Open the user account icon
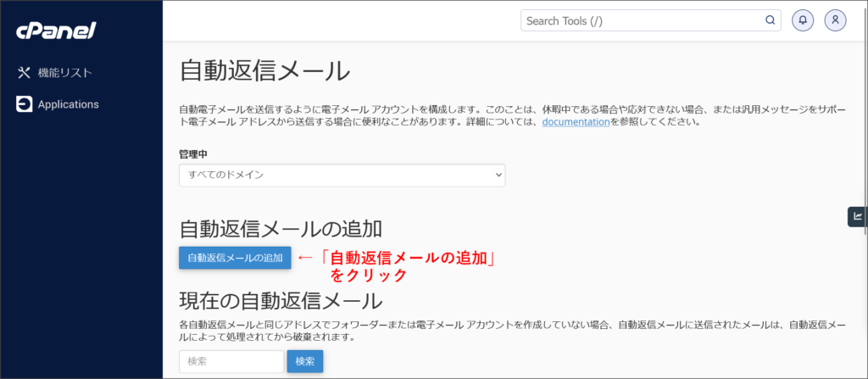 tap(836, 20)
